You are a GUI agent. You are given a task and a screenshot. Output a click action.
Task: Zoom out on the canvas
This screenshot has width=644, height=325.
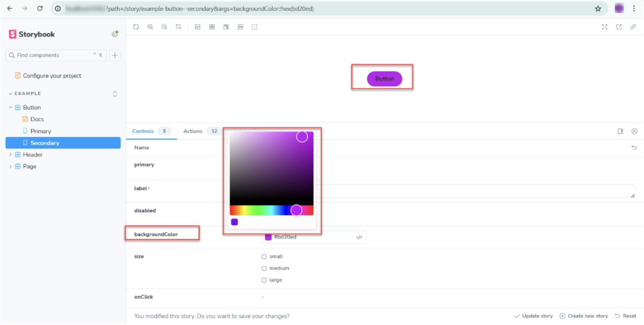coord(164,26)
